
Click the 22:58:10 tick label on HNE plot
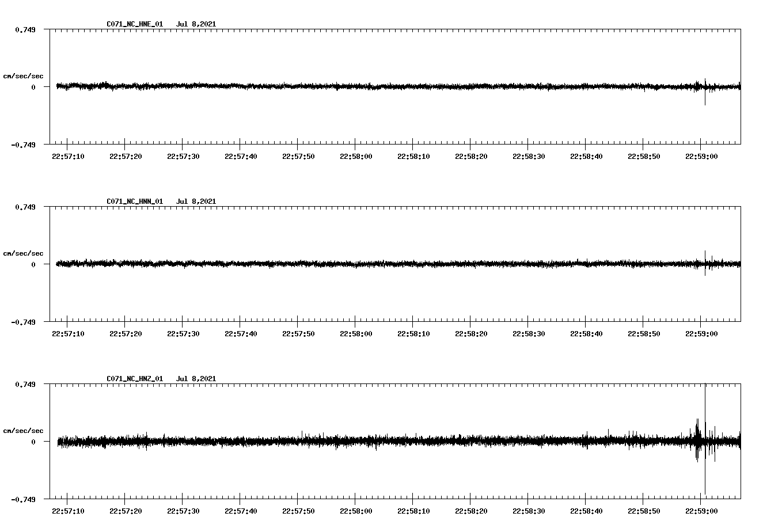tap(413, 156)
